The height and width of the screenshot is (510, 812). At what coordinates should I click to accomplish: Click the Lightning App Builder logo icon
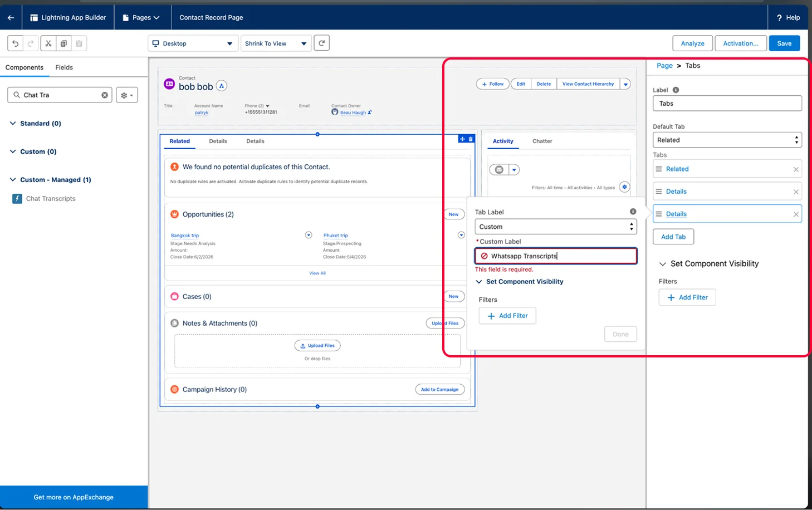tap(34, 18)
